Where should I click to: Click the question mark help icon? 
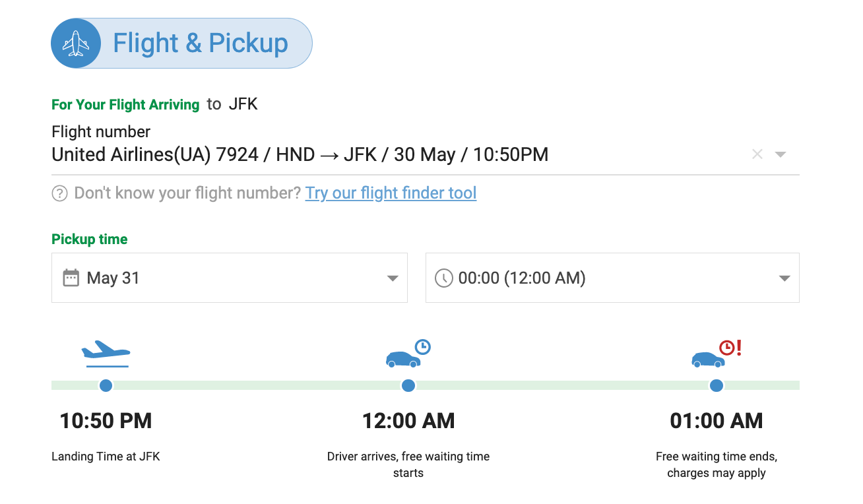(x=59, y=193)
